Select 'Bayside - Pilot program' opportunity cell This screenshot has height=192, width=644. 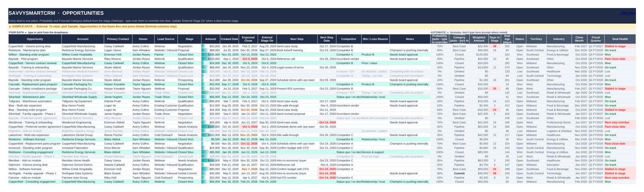pyautogui.click(x=35, y=59)
